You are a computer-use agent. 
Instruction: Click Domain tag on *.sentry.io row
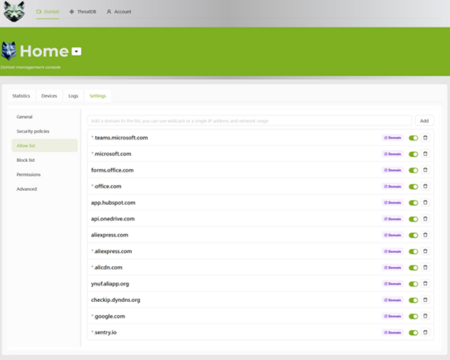[x=393, y=333]
